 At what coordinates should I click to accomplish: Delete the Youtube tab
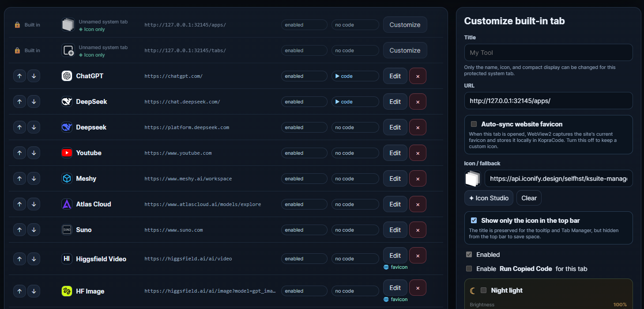pyautogui.click(x=418, y=153)
